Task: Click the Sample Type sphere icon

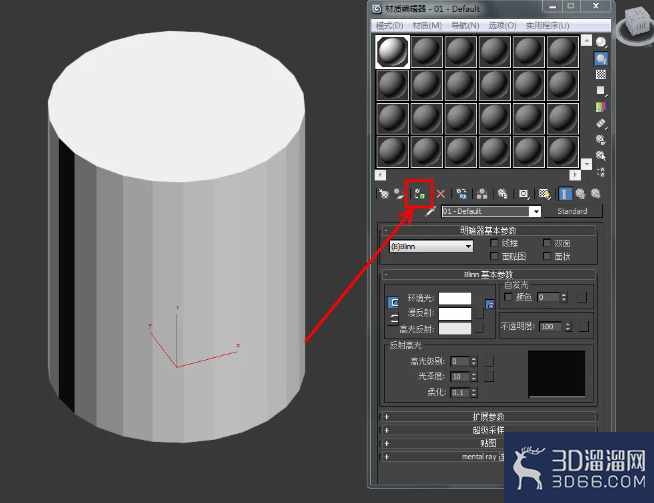Action: (601, 42)
